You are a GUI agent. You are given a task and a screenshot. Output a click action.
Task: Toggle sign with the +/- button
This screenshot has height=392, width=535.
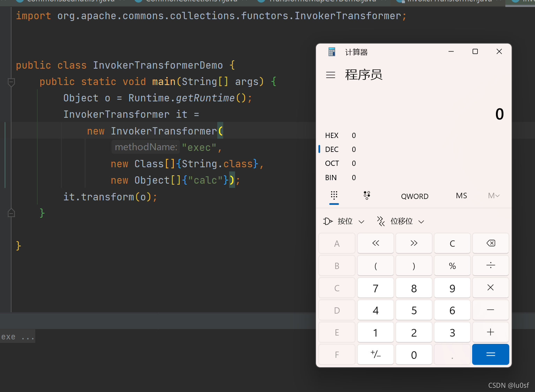pyautogui.click(x=376, y=354)
